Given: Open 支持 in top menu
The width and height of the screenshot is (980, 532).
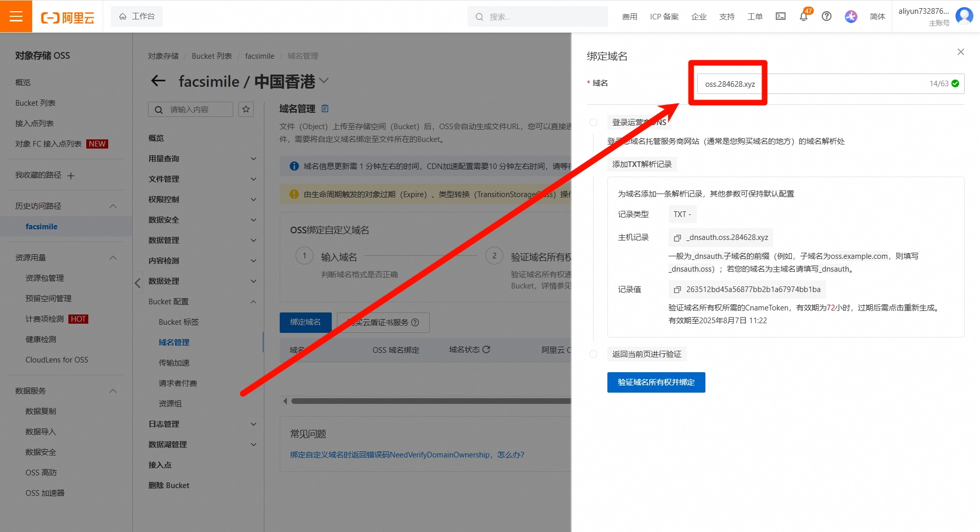Looking at the screenshot, I should tap(727, 16).
